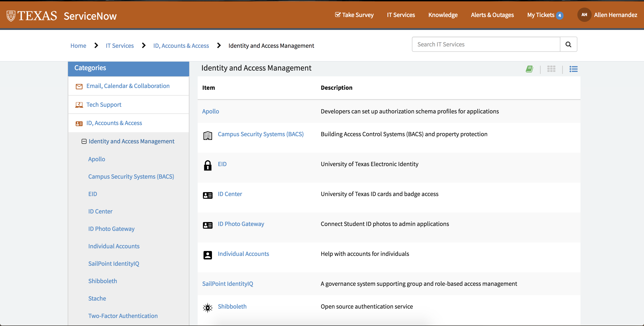The image size is (644, 326).
Task: Open the Tech Support category
Action: (x=104, y=104)
